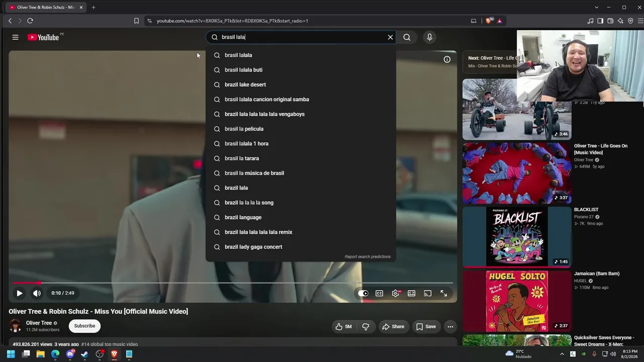Select suggestion "brasil lalala"
Screen dimensions: 644x362
301,55
